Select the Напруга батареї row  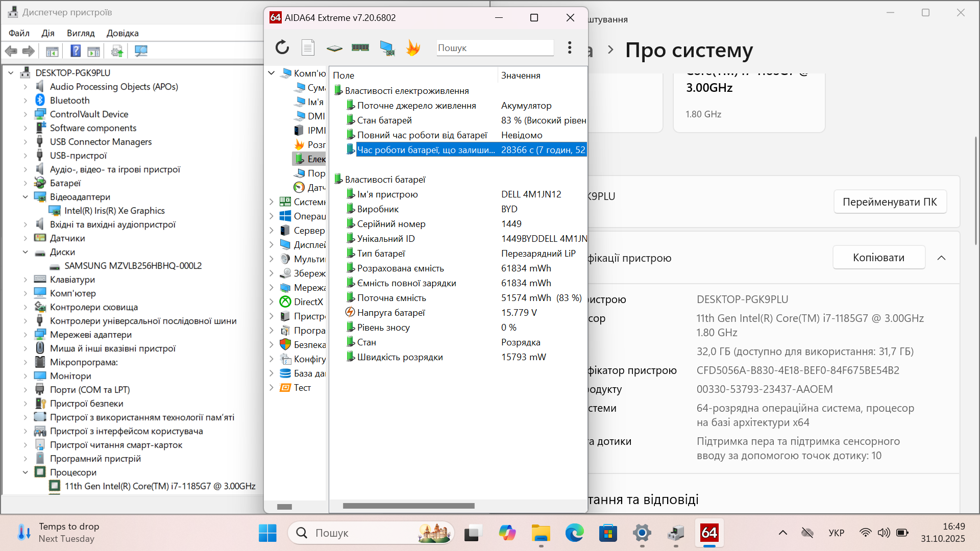coord(391,313)
